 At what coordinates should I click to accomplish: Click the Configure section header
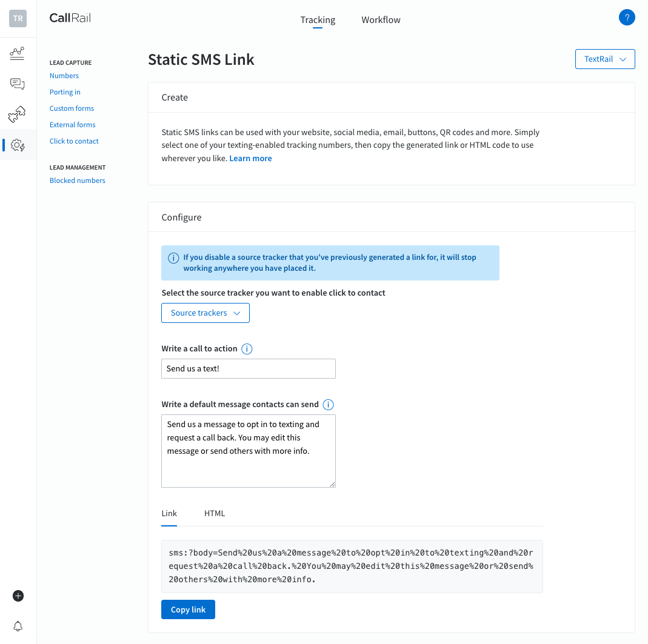click(x=181, y=217)
